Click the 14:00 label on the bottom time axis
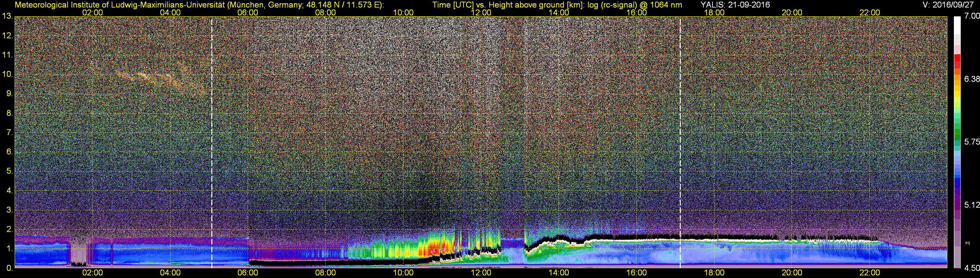980x278 pixels. point(559,273)
